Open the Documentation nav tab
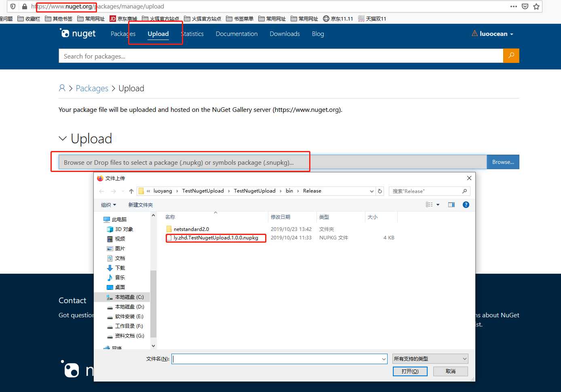The image size is (561, 392). click(236, 34)
